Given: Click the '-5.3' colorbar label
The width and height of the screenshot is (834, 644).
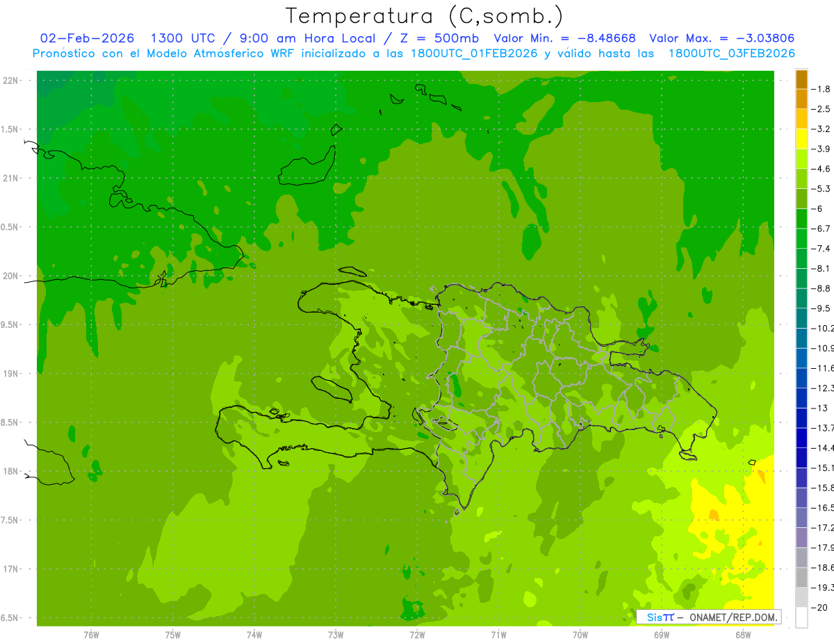Looking at the screenshot, I should pyautogui.click(x=821, y=188).
